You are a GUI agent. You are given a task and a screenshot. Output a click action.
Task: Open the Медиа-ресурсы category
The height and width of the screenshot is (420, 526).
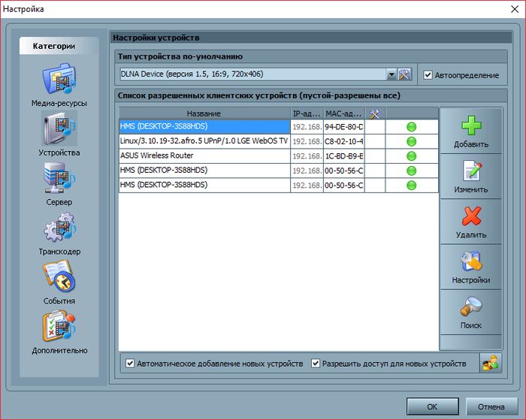[x=59, y=83]
